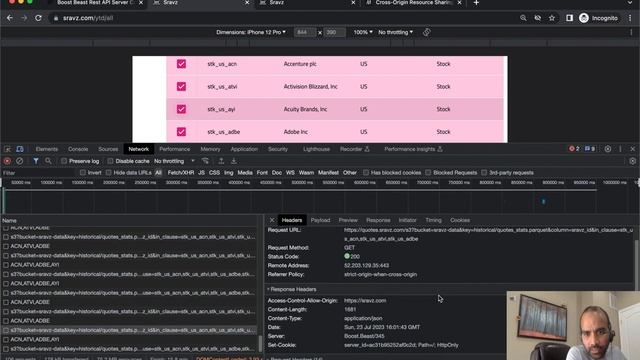Enable Preserve log checkbox

pos(64,161)
